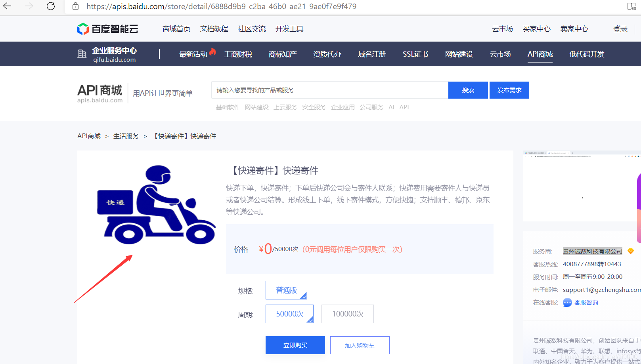This screenshot has width=641, height=364.
Task: Select the 100000次 period option
Action: click(x=348, y=314)
